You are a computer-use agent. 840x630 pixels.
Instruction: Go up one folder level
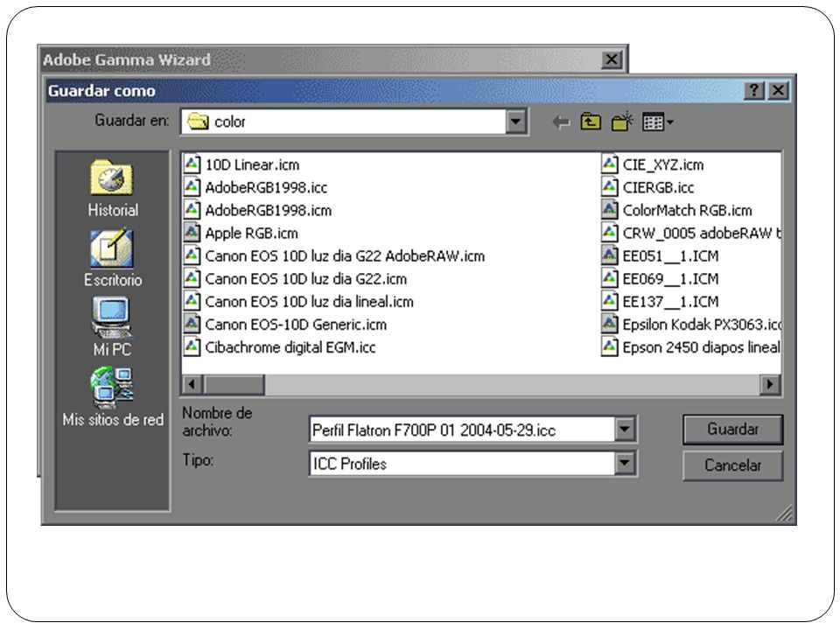[x=591, y=122]
